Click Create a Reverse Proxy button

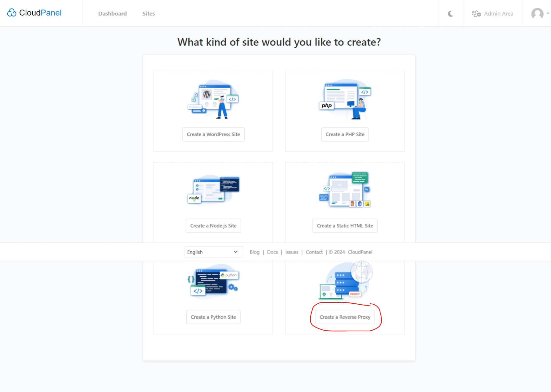click(345, 317)
